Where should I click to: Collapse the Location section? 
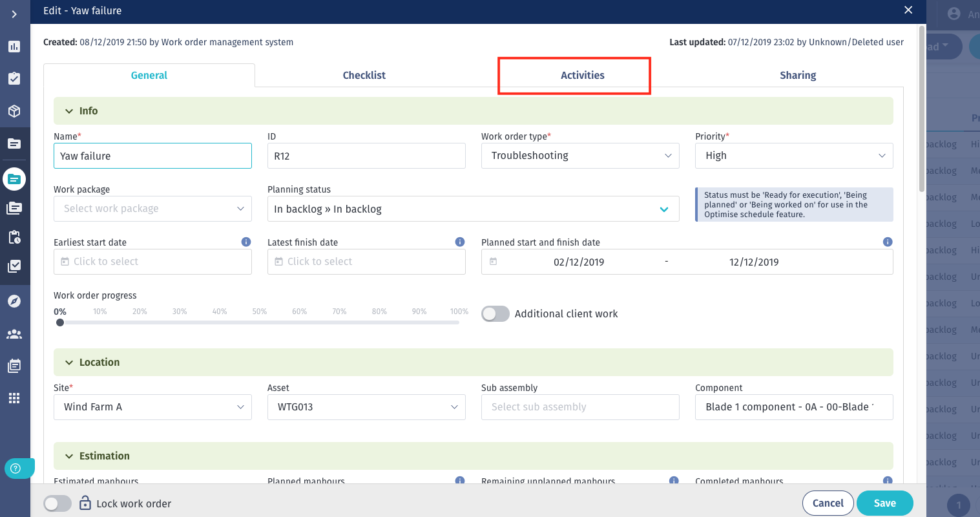coord(69,363)
